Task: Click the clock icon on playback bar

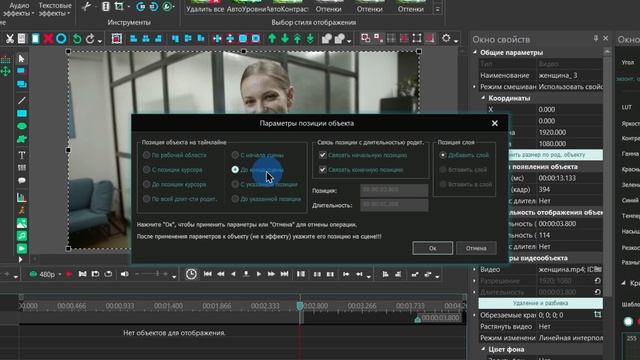Action: pyautogui.click(x=191, y=274)
